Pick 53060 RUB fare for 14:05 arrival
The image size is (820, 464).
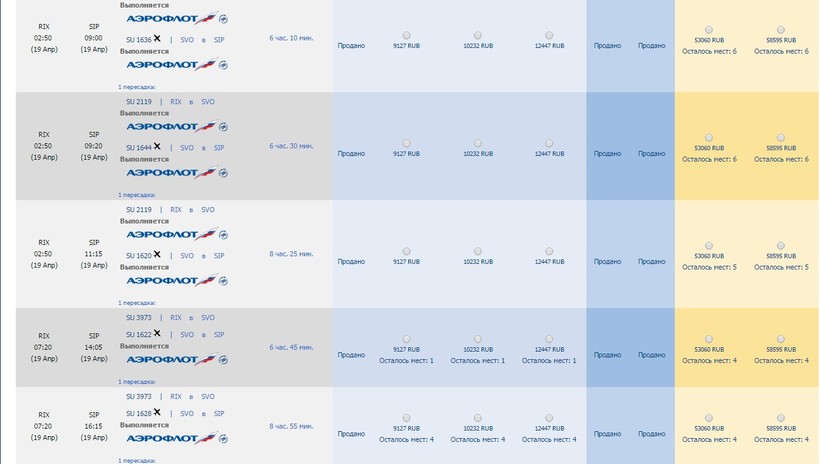tap(709, 338)
